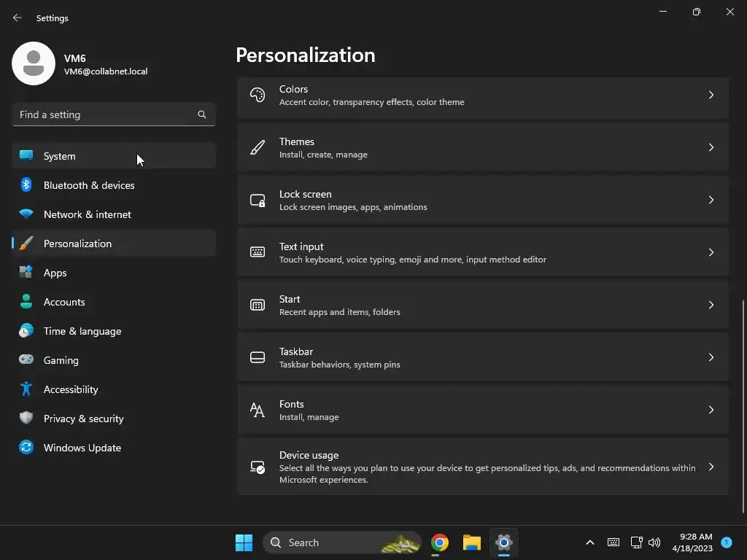Expand Taskbar settings using its chevron
Image resolution: width=747 pixels, height=560 pixels.
[x=711, y=357]
